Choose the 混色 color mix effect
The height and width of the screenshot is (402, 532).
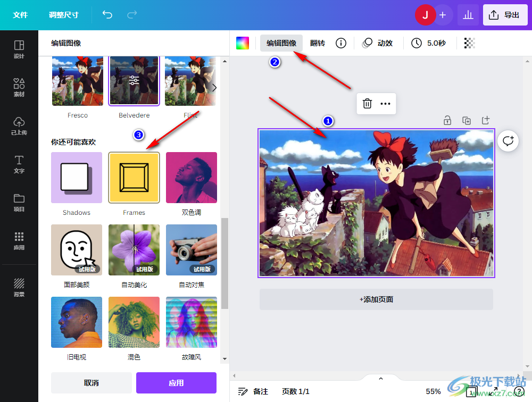point(134,322)
